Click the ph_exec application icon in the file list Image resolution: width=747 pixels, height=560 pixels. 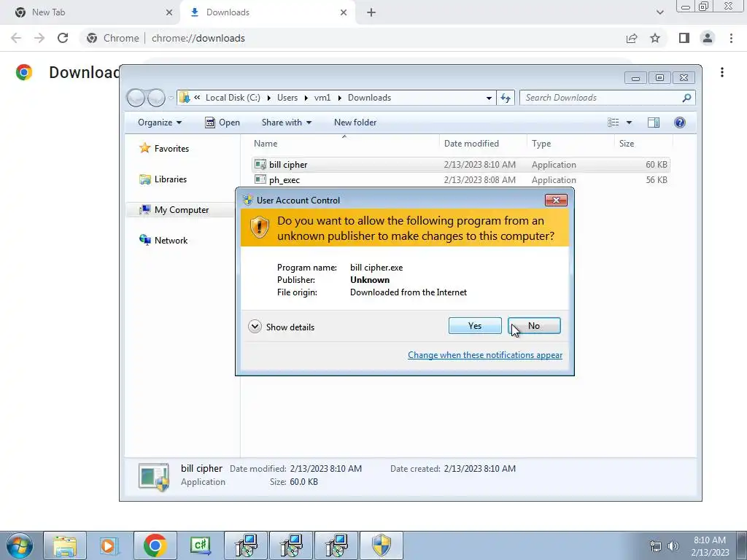pos(260,179)
